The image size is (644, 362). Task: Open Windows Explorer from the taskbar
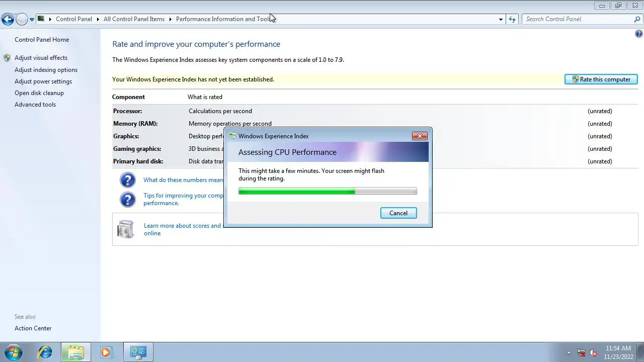76,352
